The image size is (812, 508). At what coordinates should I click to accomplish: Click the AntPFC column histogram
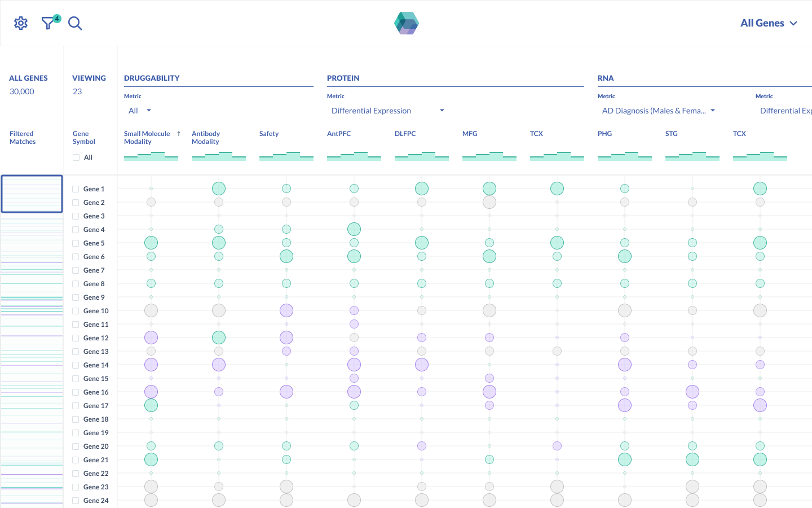coord(354,156)
